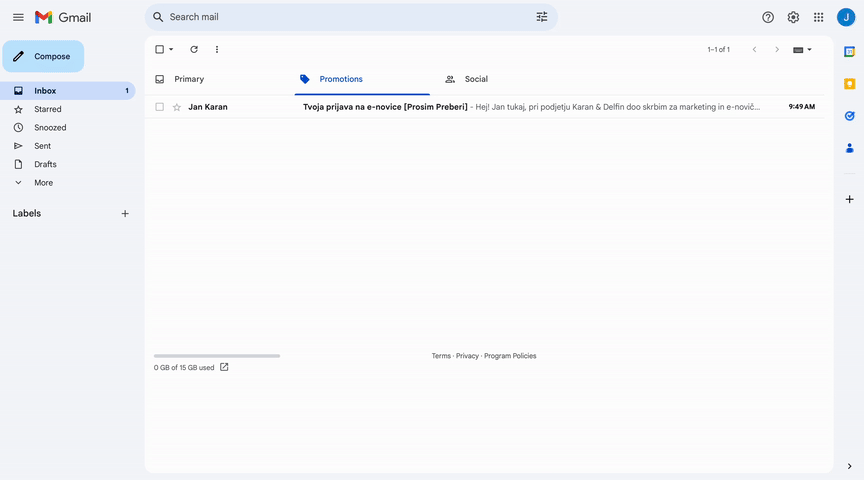Open the Privacy link
This screenshot has width=864, height=480.
click(x=467, y=356)
